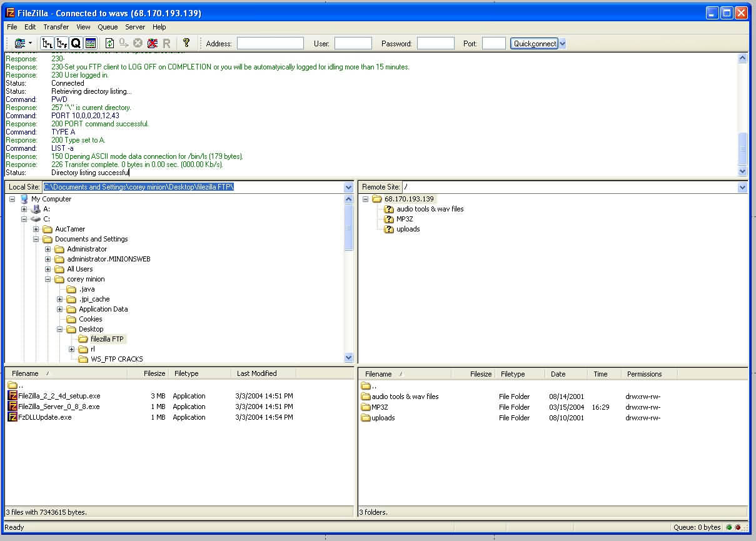The width and height of the screenshot is (756, 541).
Task: Click the Address input field
Action: [270, 43]
